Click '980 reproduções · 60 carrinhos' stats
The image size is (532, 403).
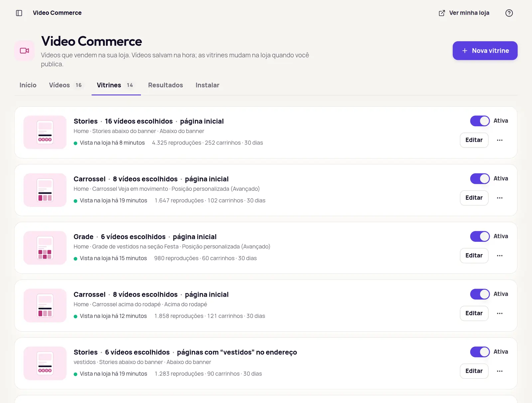pyautogui.click(x=194, y=258)
